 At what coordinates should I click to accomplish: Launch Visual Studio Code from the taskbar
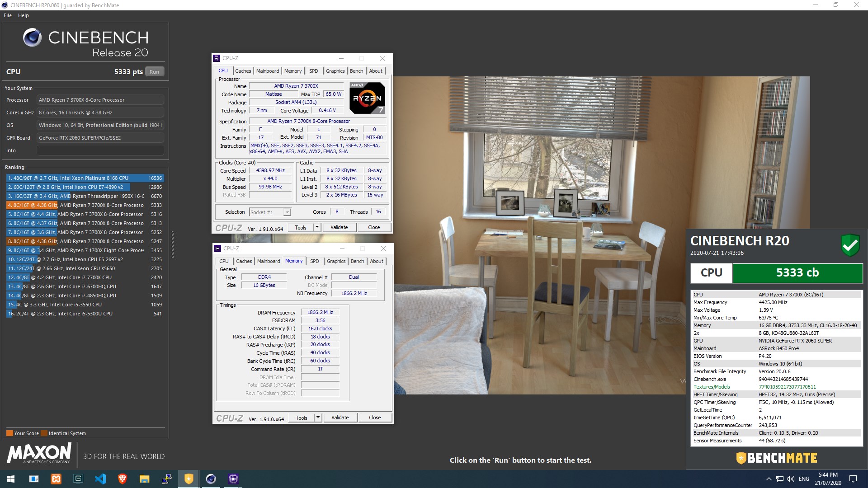100,479
